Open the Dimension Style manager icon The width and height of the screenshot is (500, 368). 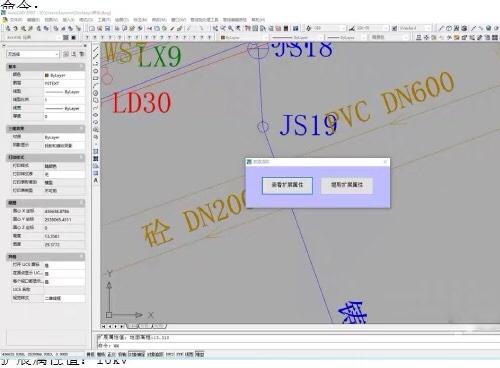pyautogui.click(x=352, y=28)
